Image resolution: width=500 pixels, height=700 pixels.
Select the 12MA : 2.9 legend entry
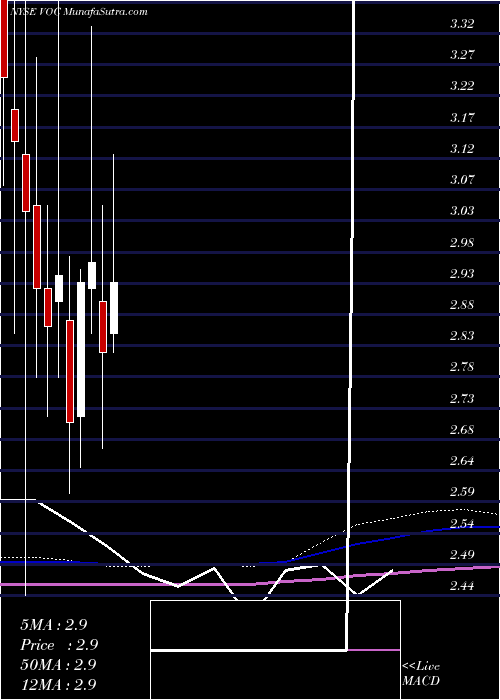coord(58,685)
